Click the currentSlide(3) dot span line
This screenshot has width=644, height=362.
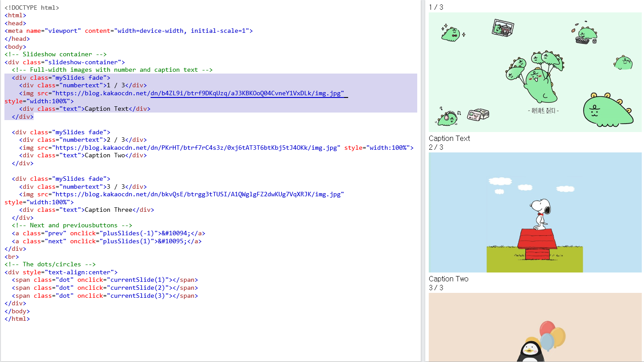click(105, 296)
